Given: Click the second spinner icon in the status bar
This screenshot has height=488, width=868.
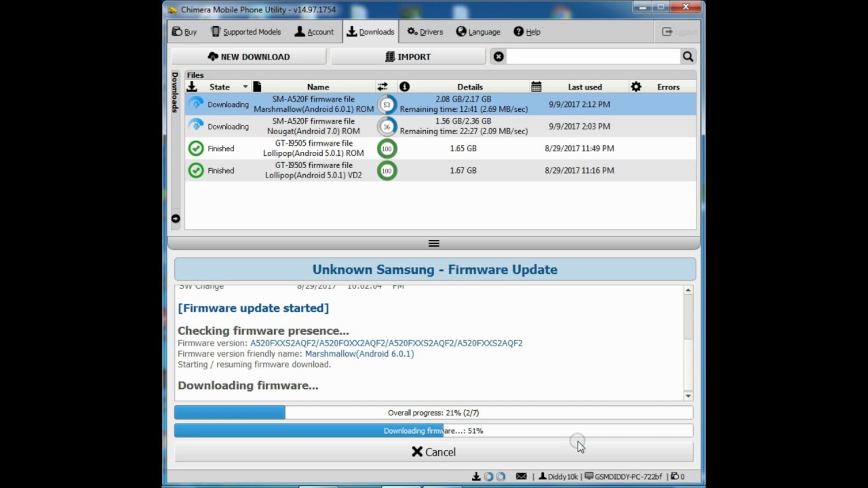Looking at the screenshot, I should point(500,476).
